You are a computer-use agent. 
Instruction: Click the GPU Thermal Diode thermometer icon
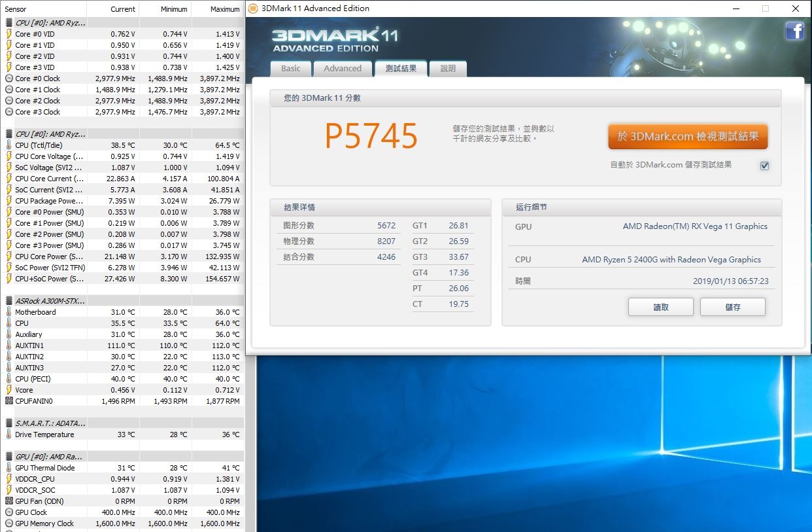click(x=8, y=468)
